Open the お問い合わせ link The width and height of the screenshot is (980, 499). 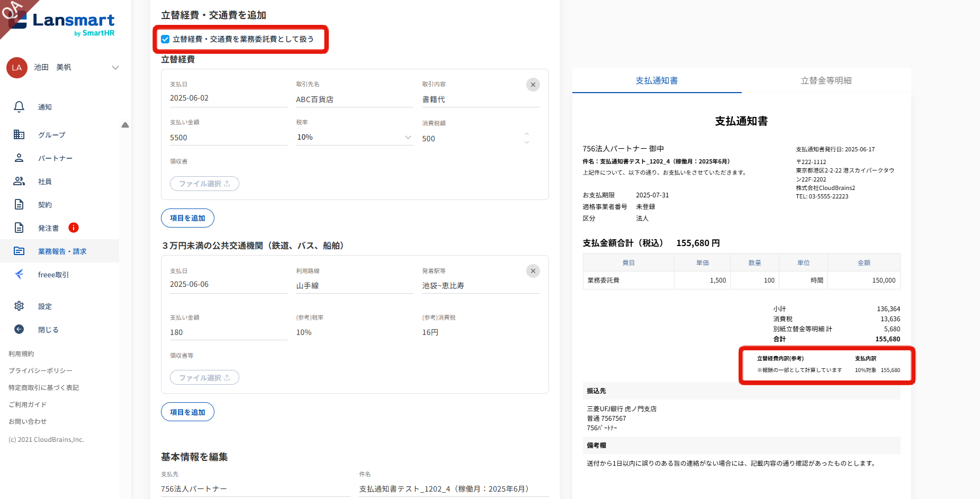coord(28,422)
